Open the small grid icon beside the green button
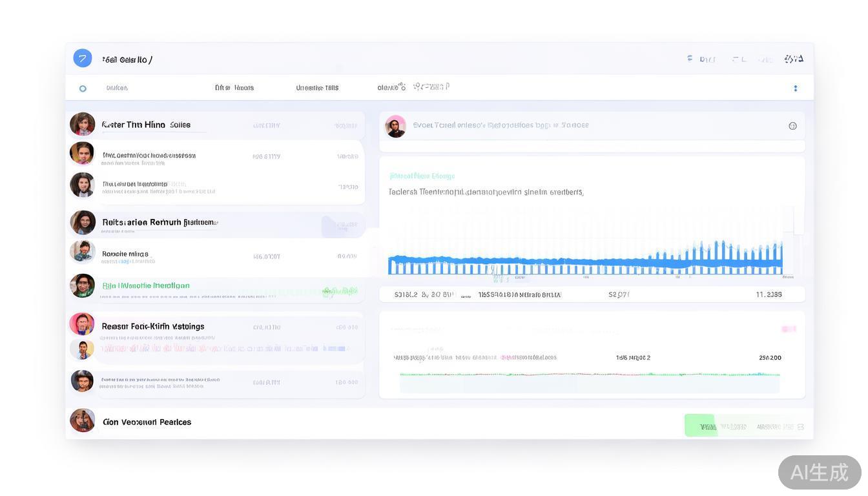This screenshot has width=868, height=496. 800,426
